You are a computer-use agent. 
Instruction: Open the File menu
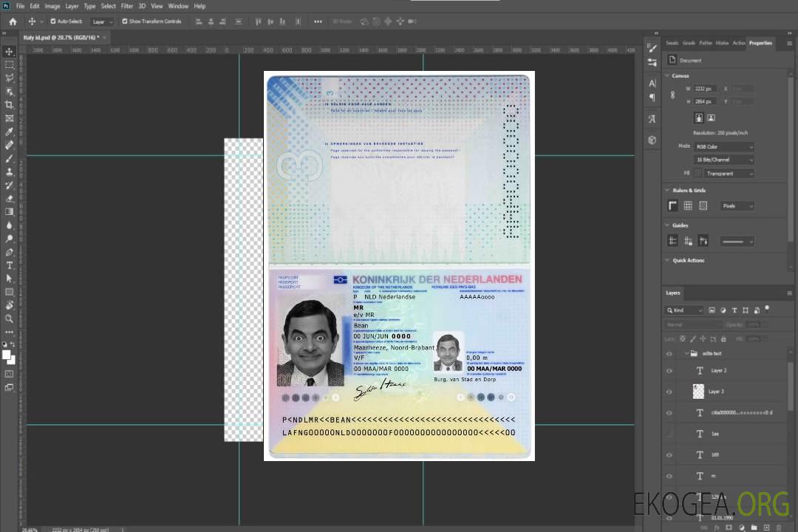20,6
